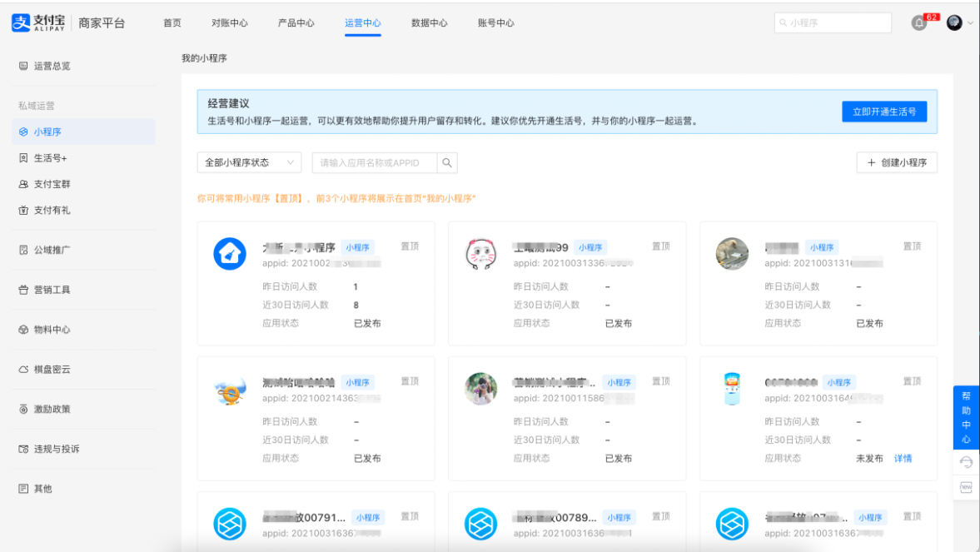
Task: Click the 小程序 tag on the blue house card
Action: click(x=357, y=247)
